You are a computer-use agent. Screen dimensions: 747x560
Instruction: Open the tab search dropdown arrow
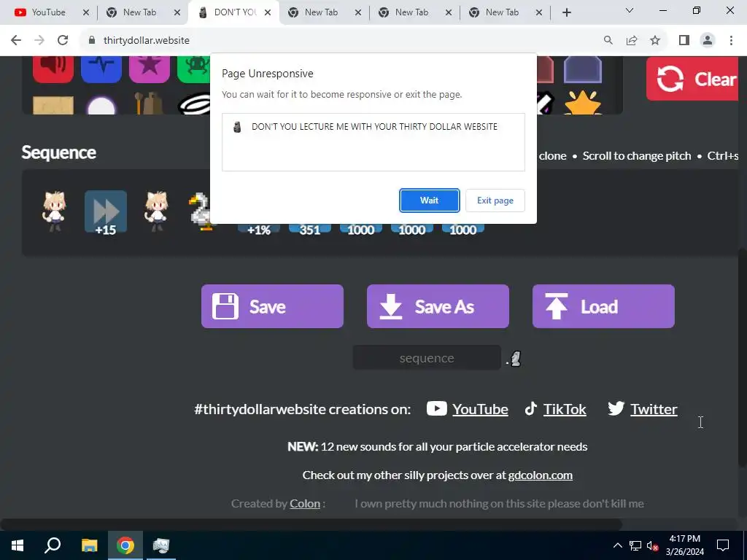click(630, 10)
